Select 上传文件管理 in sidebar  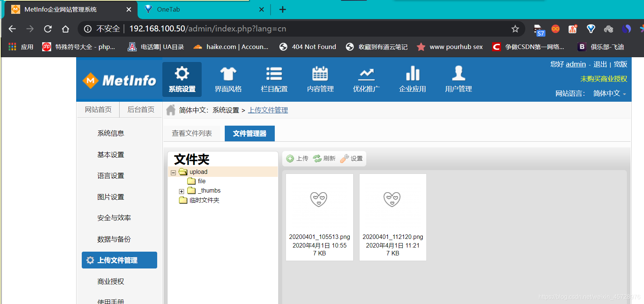(119, 260)
